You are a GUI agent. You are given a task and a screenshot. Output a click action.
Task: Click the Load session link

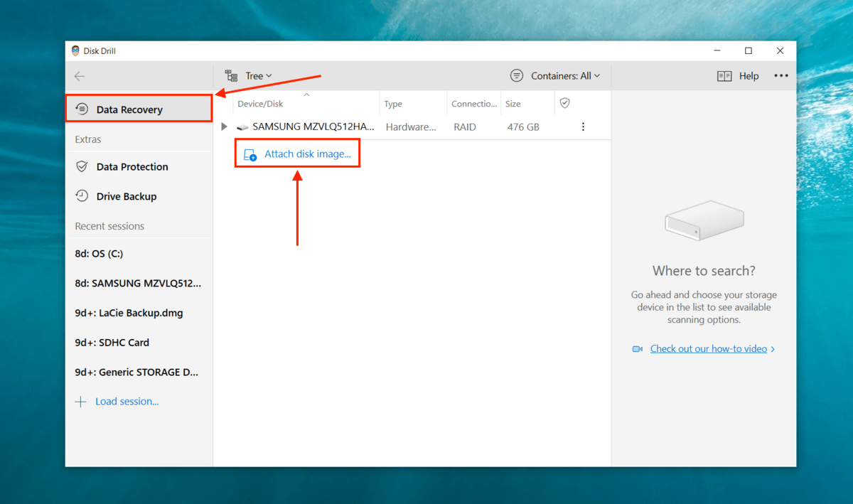pos(127,402)
